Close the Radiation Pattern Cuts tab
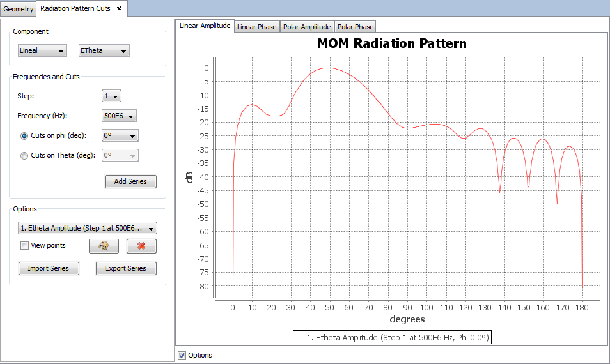 coord(119,8)
